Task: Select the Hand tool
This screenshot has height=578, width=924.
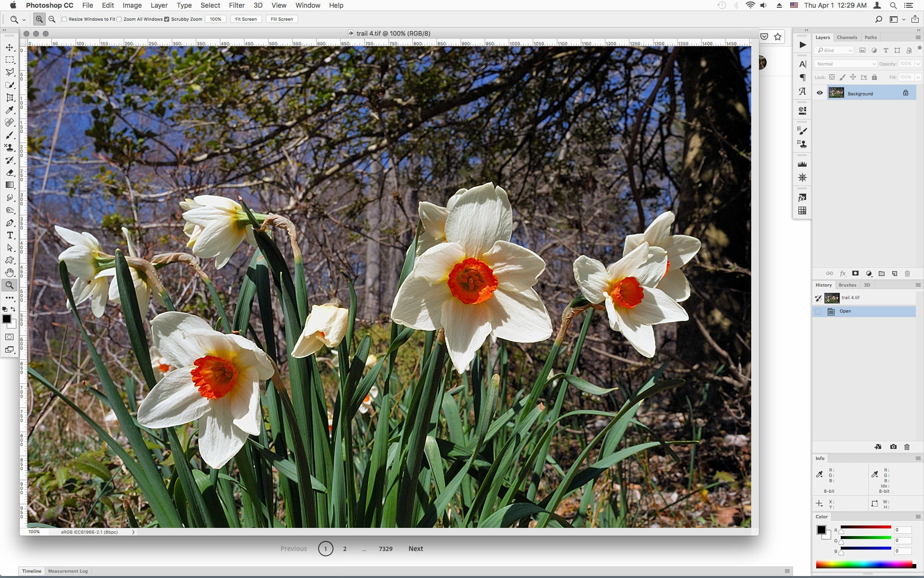Action: point(10,273)
